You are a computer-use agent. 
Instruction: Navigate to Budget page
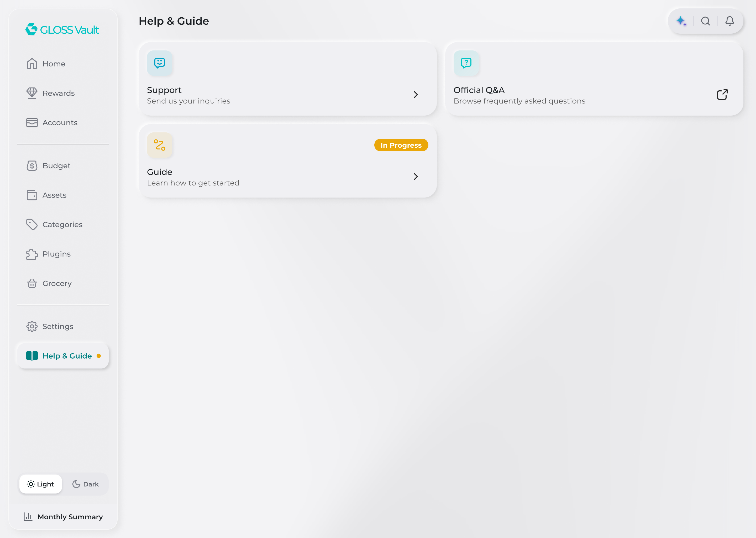[x=63, y=166]
